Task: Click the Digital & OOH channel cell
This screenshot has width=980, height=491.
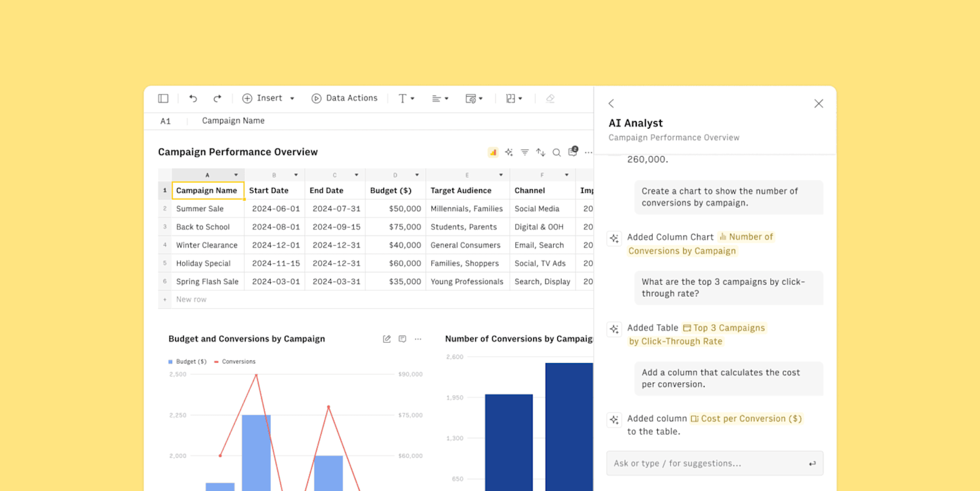Action: click(x=543, y=227)
